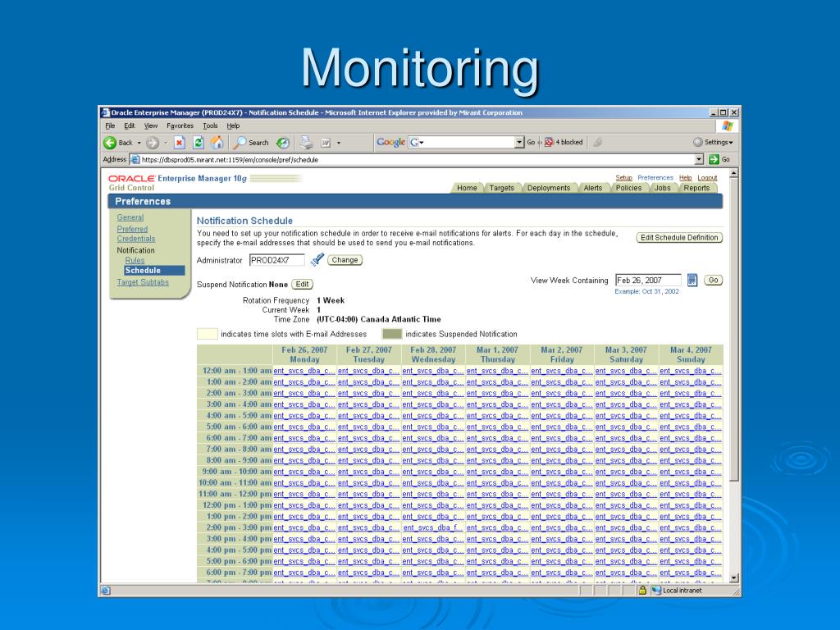The width and height of the screenshot is (840, 630).
Task: Click the browser Back arrow icon
Action: 110,143
